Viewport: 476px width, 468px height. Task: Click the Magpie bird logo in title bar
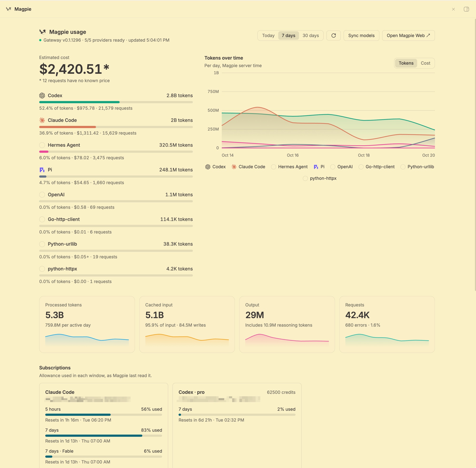[9, 9]
